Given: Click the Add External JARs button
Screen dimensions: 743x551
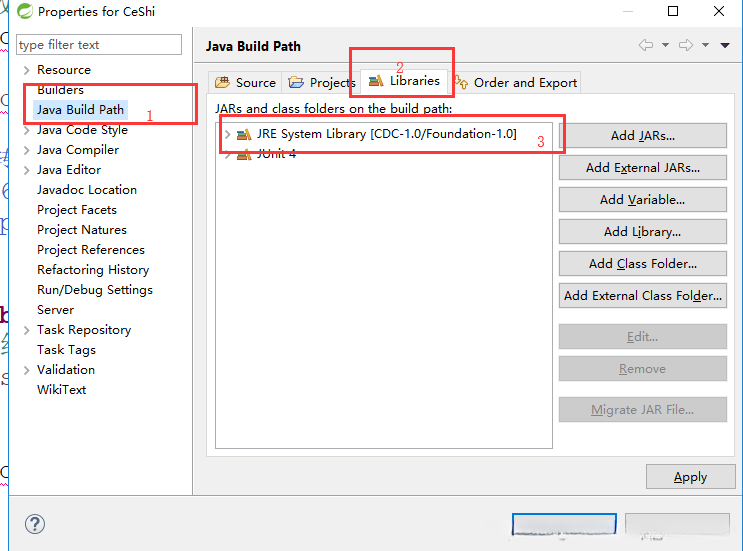Looking at the screenshot, I should click(x=643, y=168).
